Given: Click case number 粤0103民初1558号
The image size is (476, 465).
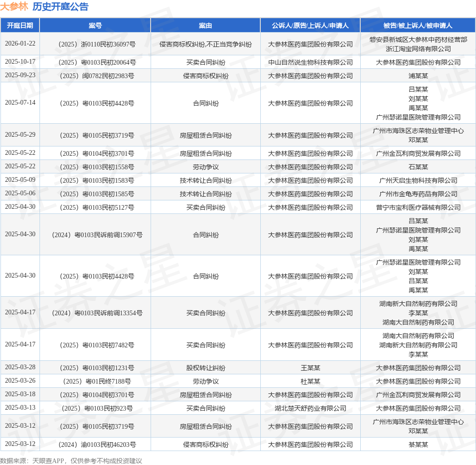Looking at the screenshot, I should 97,167.
